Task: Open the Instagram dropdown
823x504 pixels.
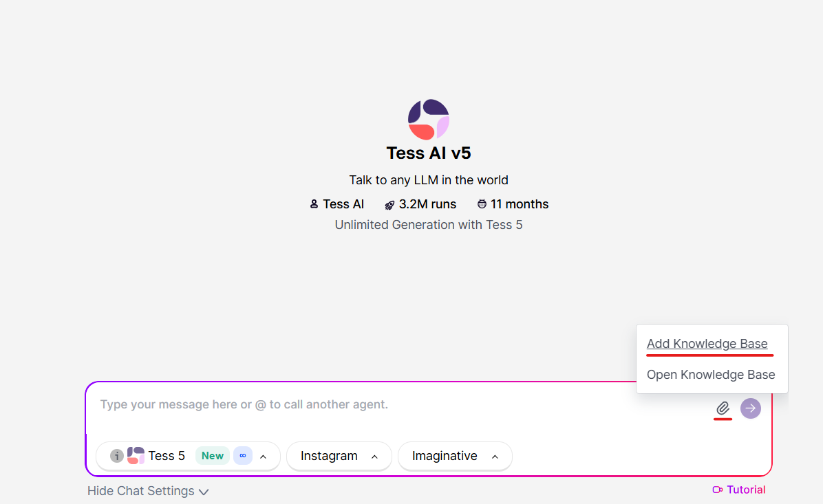Action: (x=339, y=456)
